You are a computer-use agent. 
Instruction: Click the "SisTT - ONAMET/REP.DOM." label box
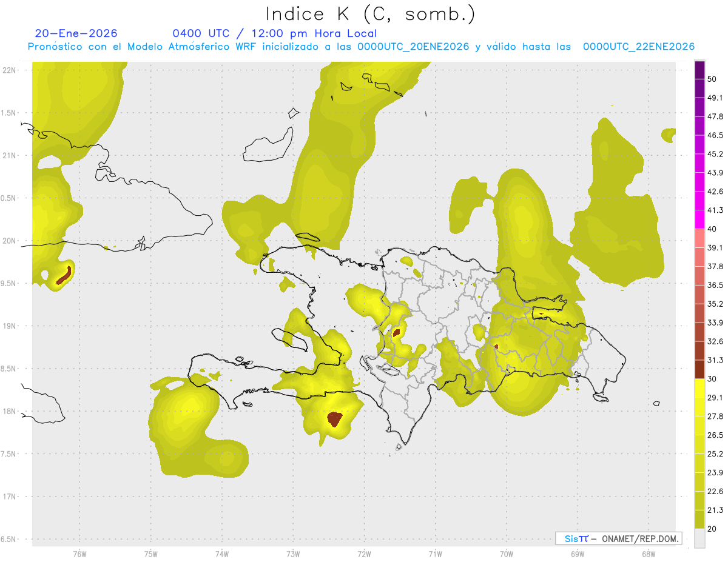tap(618, 538)
